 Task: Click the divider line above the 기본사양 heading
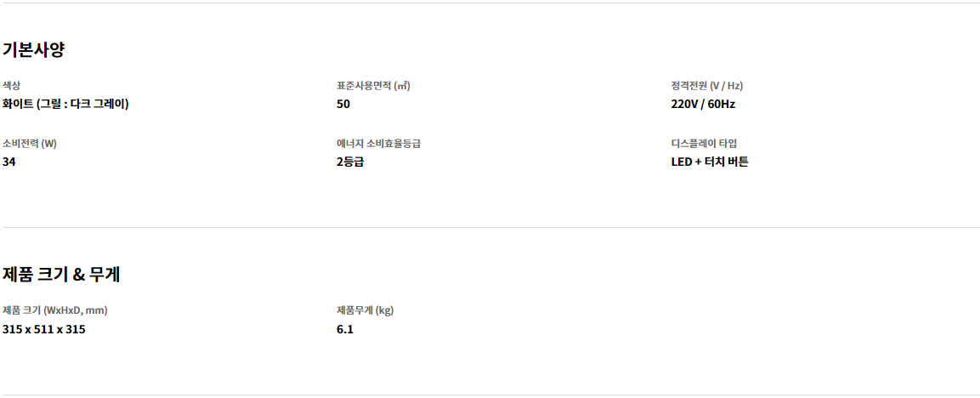pyautogui.click(x=491, y=3)
